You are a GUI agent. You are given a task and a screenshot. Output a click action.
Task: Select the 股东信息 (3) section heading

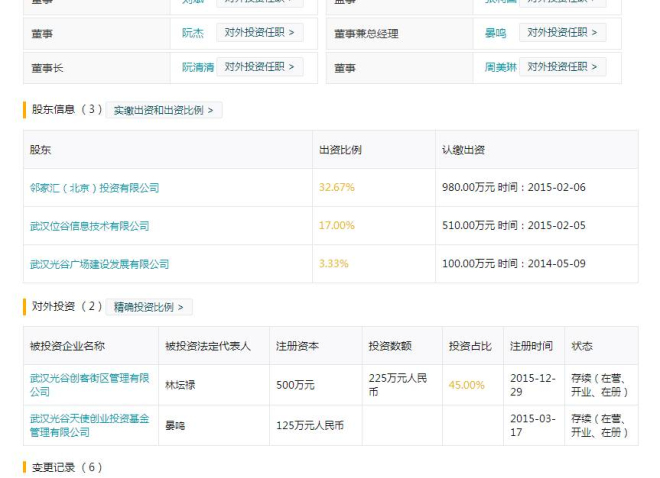click(x=67, y=109)
